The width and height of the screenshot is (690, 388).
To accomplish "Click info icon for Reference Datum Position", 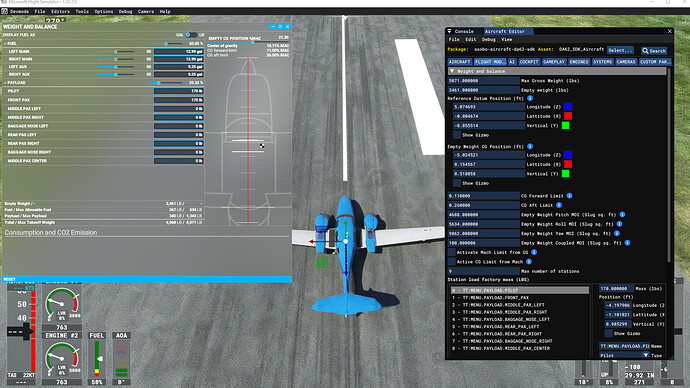I will [530, 98].
